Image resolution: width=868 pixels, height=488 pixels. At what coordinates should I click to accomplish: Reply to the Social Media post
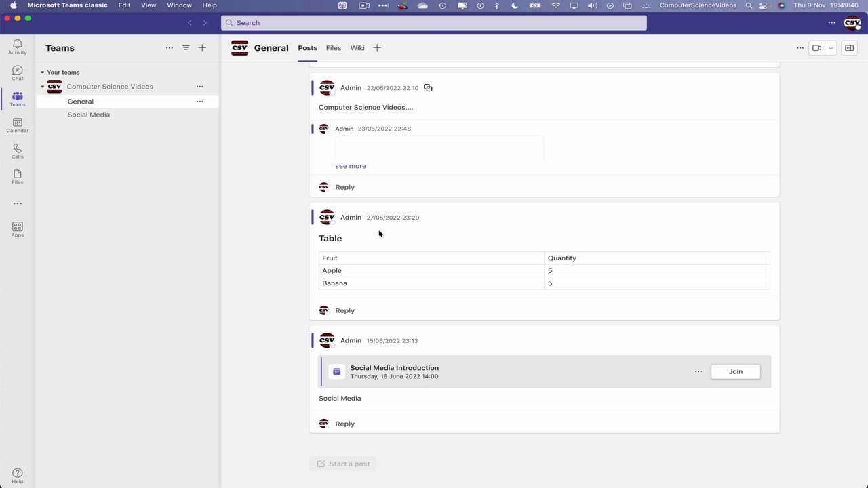coord(344,424)
